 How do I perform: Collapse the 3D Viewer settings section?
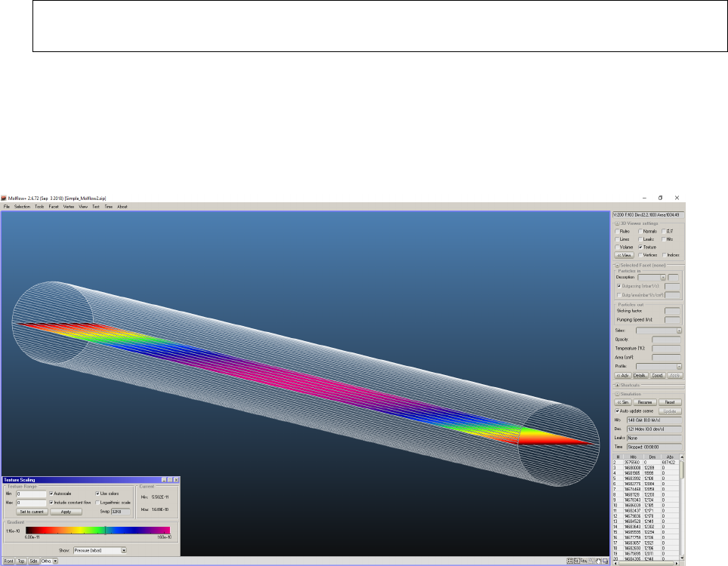(618, 223)
